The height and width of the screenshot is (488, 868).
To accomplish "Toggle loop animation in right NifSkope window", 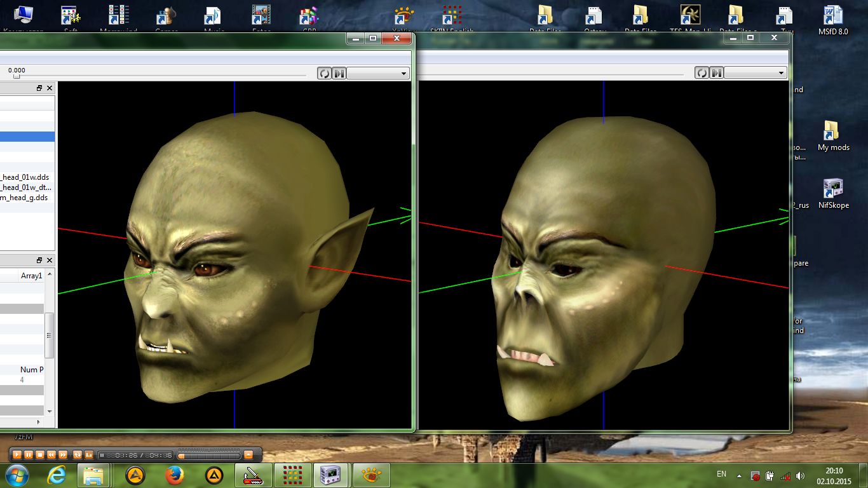I will click(702, 72).
